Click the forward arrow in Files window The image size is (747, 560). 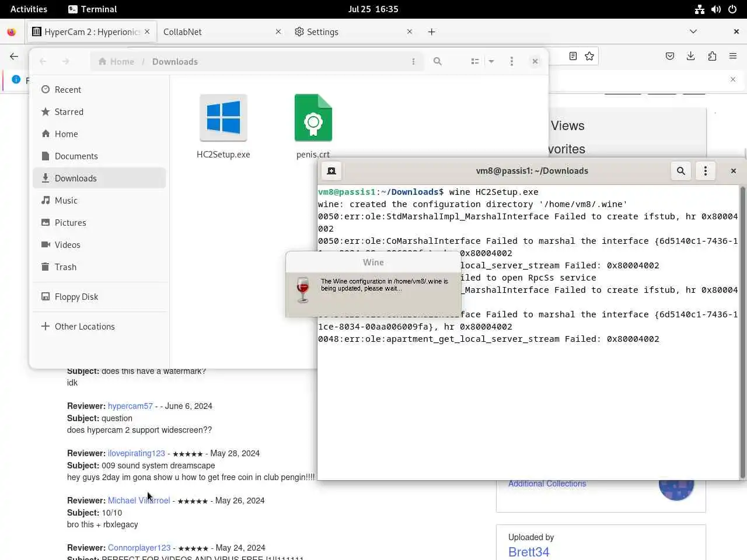(x=65, y=61)
